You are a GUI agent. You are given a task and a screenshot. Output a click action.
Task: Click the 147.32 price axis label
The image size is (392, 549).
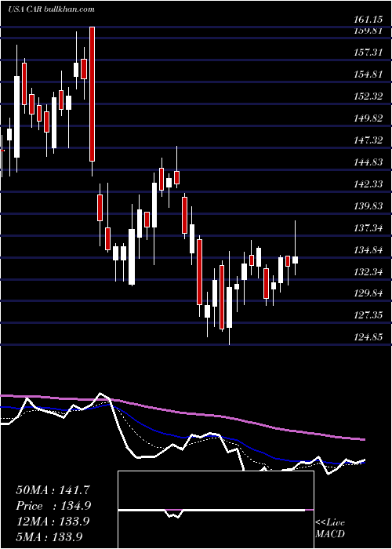368,140
